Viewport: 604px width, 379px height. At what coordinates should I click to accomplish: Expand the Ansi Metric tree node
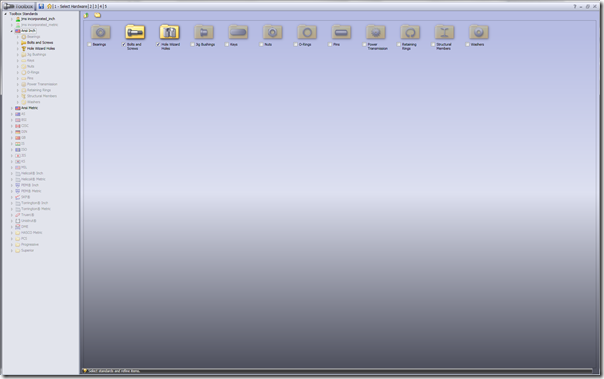[12, 108]
